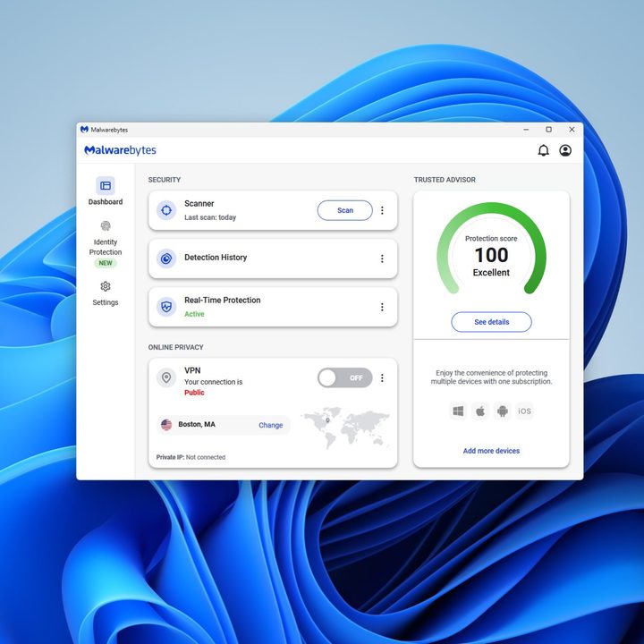This screenshot has height=644, width=644.
Task: Select the Boston, MA location label
Action: (x=197, y=424)
